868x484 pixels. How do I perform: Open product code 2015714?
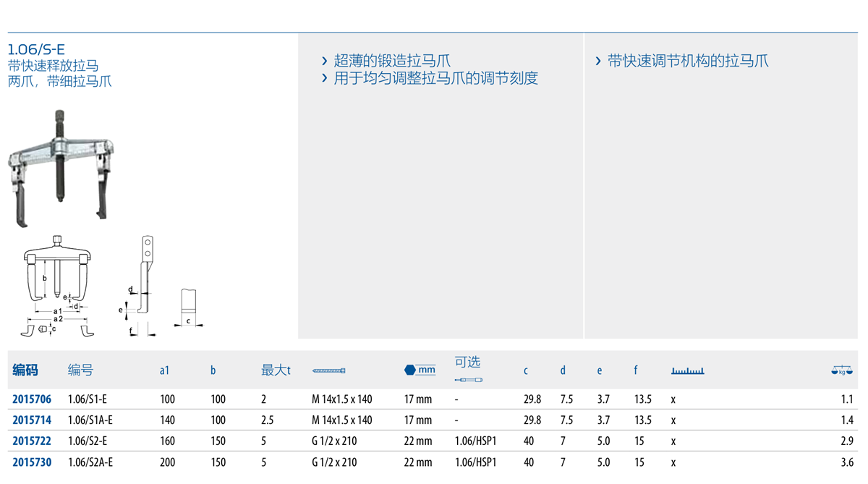click(32, 420)
